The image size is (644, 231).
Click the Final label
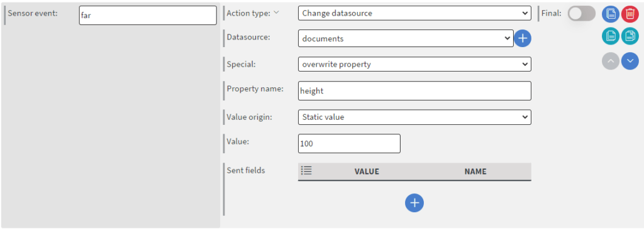point(551,13)
